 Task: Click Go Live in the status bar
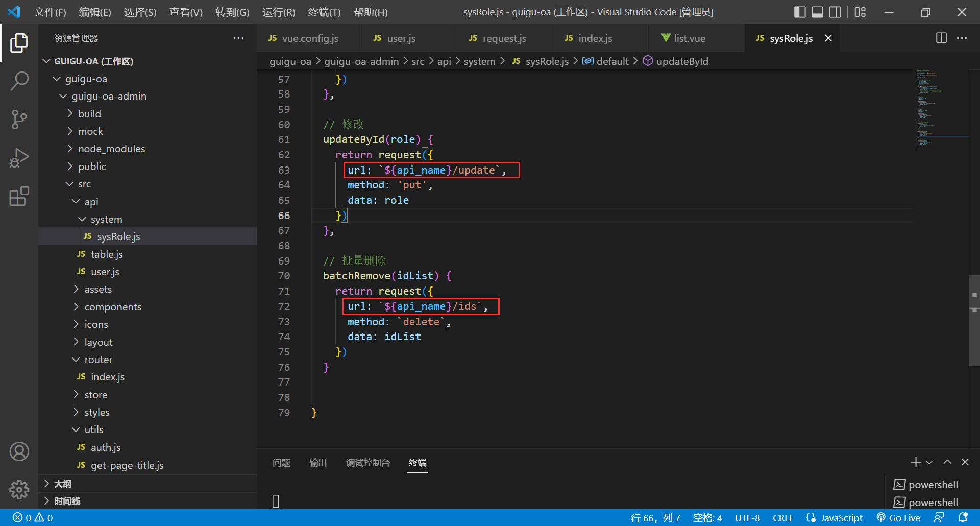[898, 518]
